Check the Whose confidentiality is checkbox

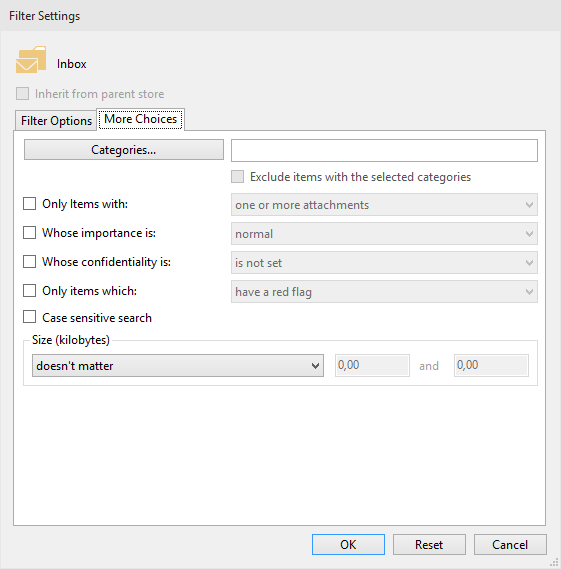(29, 262)
